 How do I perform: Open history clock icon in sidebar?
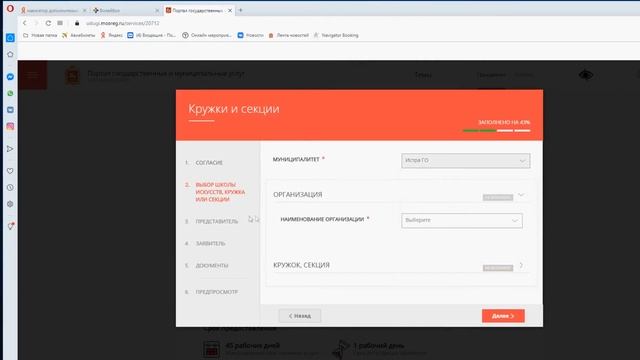[x=10, y=188]
